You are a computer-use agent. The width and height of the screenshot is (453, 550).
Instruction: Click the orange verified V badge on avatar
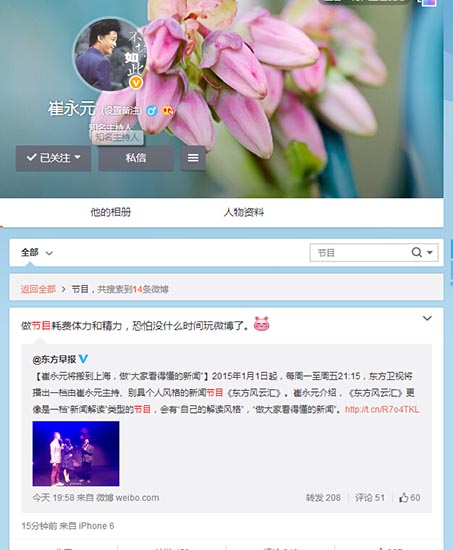[x=136, y=83]
